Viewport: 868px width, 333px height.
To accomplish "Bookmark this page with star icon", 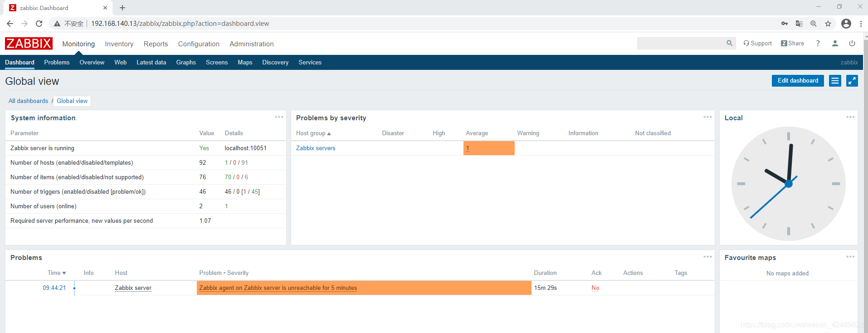I will [x=828, y=24].
